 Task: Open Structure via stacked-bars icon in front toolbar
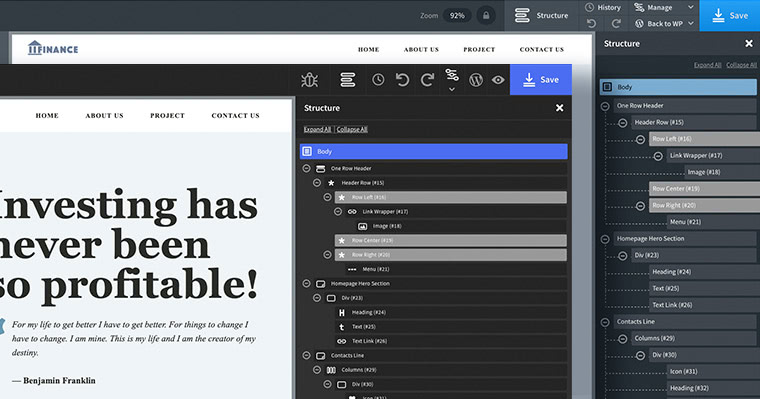tap(348, 80)
